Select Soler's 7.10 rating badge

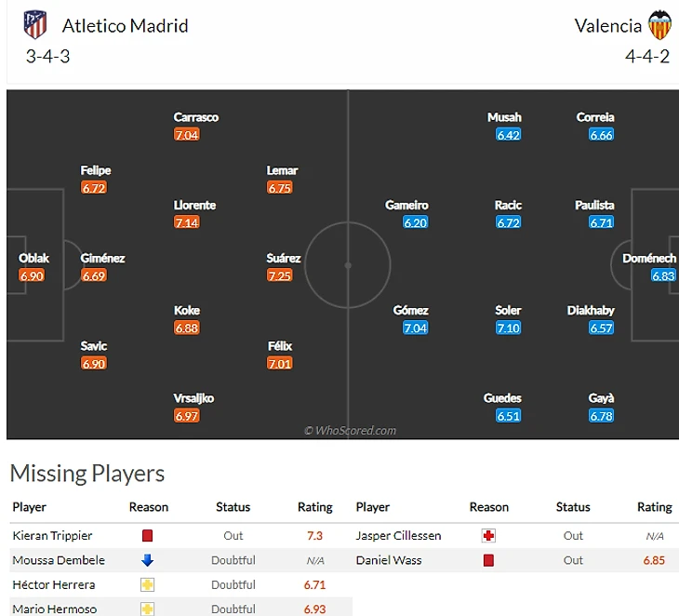pyautogui.click(x=508, y=328)
